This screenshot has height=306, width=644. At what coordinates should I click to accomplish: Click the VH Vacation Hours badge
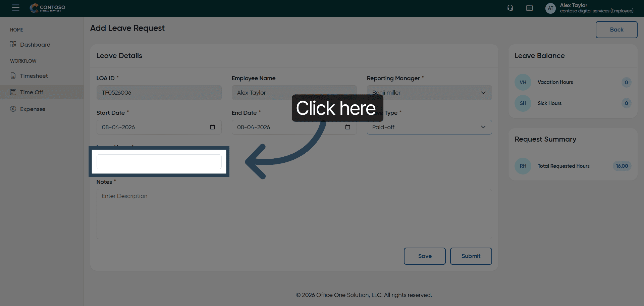(x=523, y=82)
